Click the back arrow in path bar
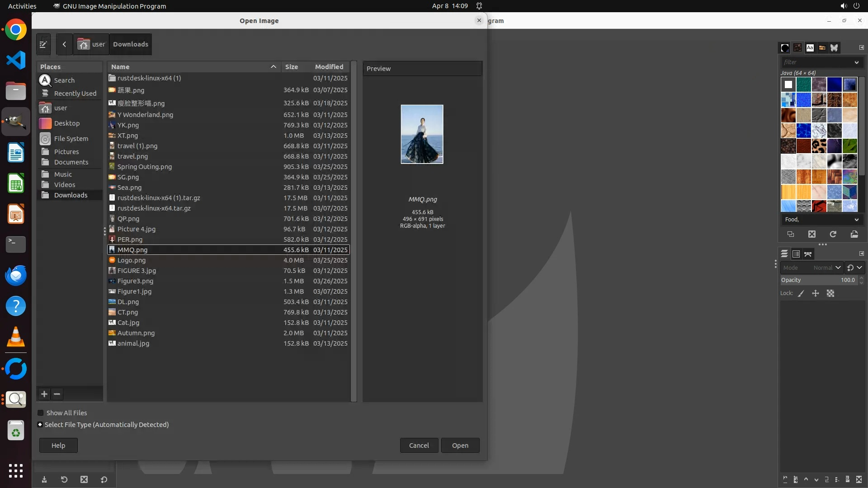 click(x=64, y=44)
